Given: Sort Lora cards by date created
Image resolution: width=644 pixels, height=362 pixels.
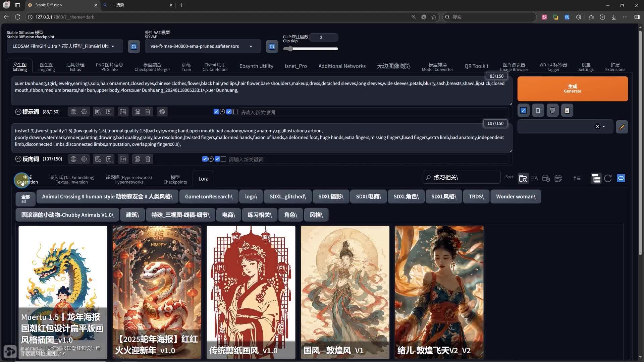Looking at the screenshot, I should coord(546,178).
